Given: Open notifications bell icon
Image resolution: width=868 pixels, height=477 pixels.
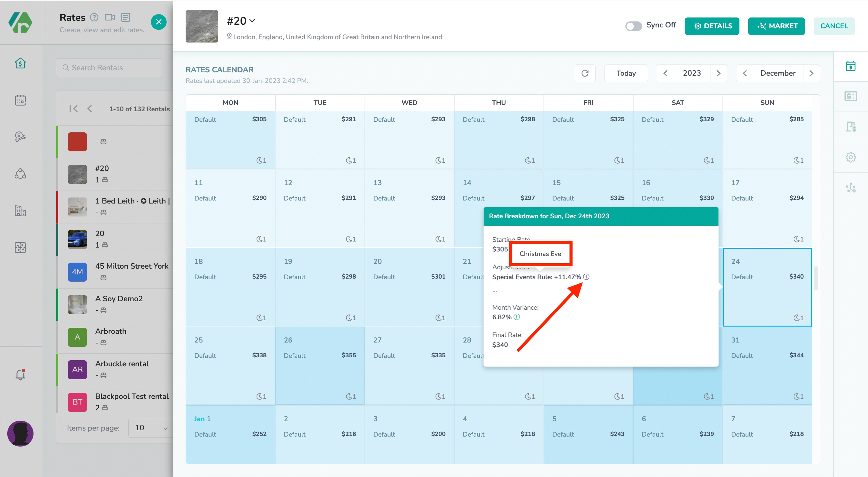Looking at the screenshot, I should point(20,374).
